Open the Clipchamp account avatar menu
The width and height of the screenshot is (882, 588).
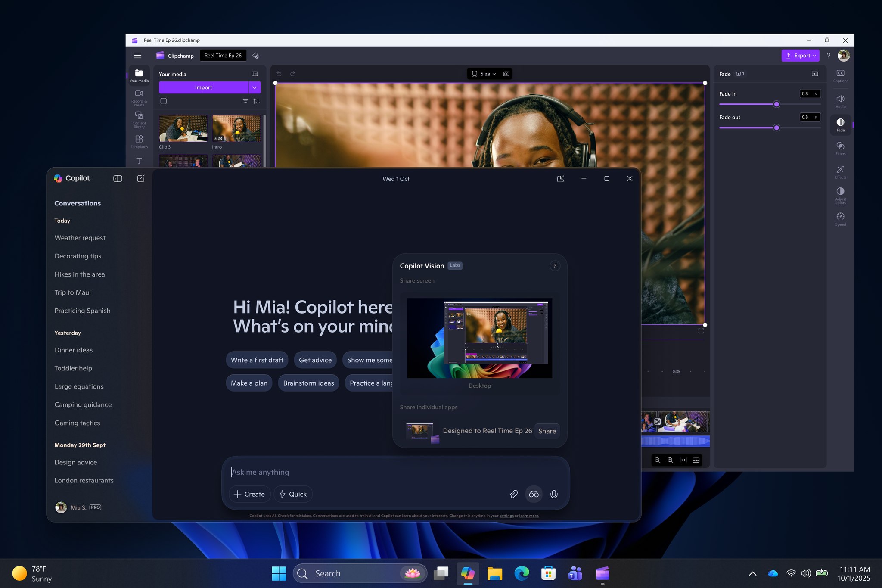point(844,56)
